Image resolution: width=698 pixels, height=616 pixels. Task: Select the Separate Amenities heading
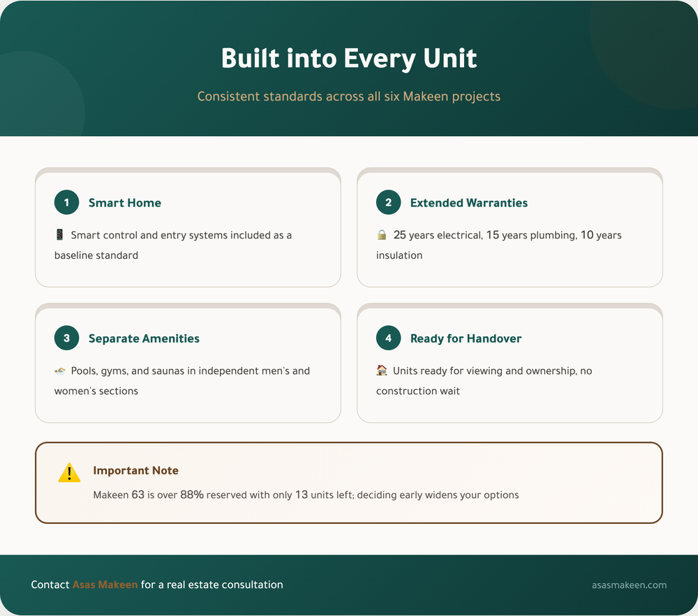pyautogui.click(x=144, y=338)
